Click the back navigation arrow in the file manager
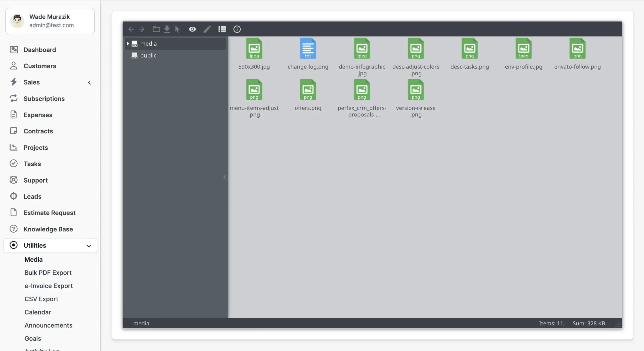The height and width of the screenshot is (351, 644). 131,29
